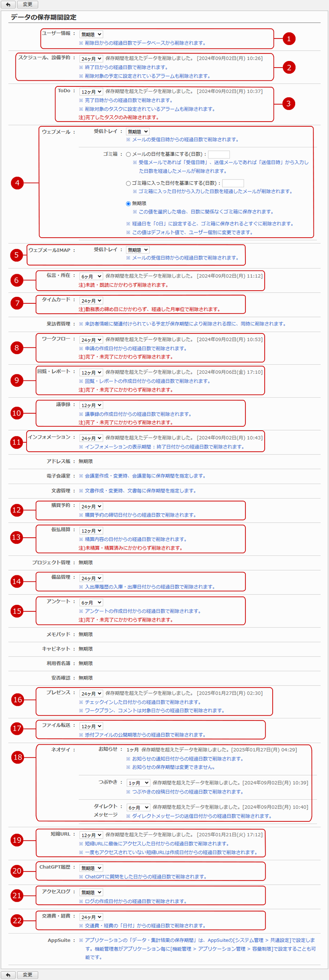Click the AppSuite label
The width and height of the screenshot is (329, 980).
[59, 941]
